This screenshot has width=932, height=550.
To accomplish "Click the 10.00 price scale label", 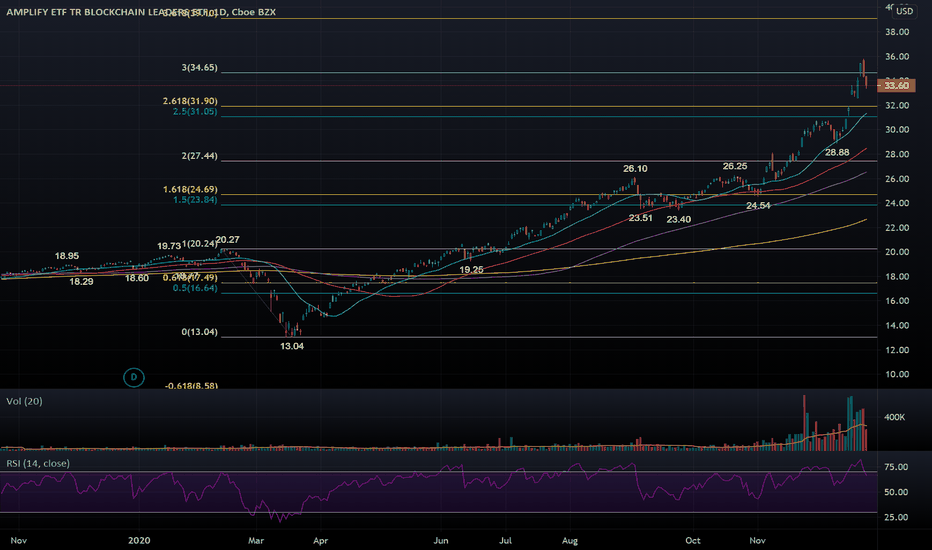I will (897, 375).
